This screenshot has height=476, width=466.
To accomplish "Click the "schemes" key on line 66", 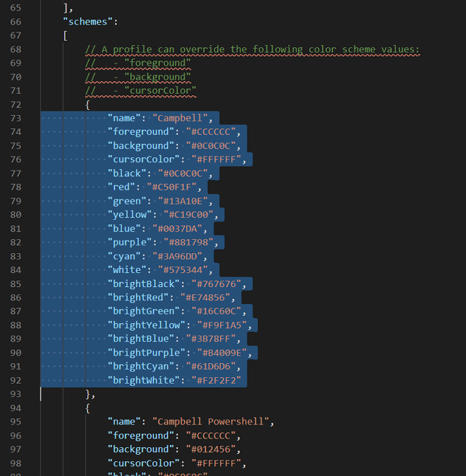I will 87,22.
